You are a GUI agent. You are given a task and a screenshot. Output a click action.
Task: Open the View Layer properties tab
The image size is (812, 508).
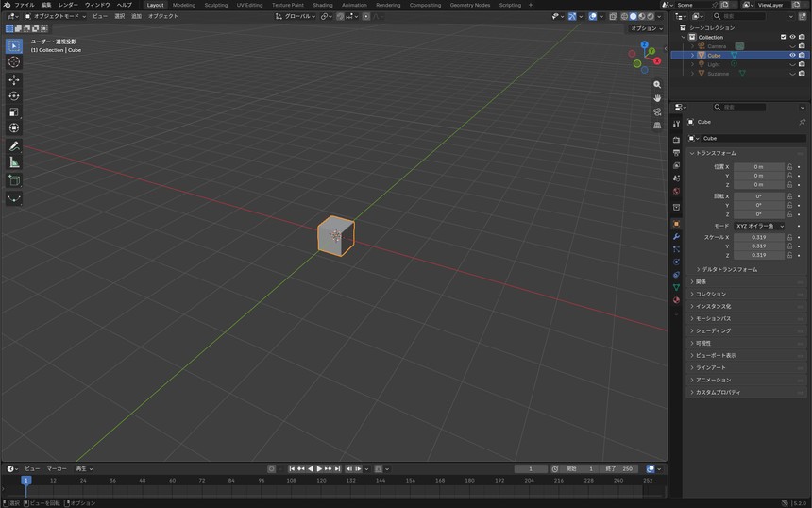[x=676, y=165]
